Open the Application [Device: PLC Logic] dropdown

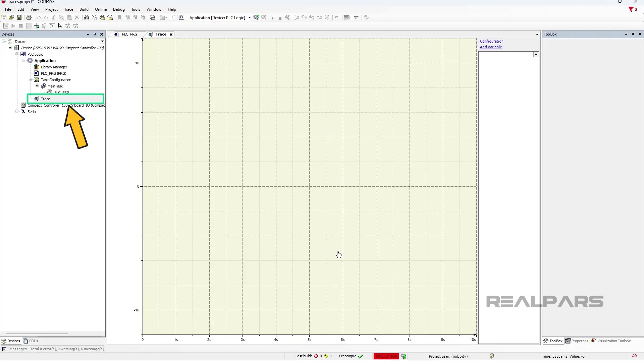click(250, 18)
